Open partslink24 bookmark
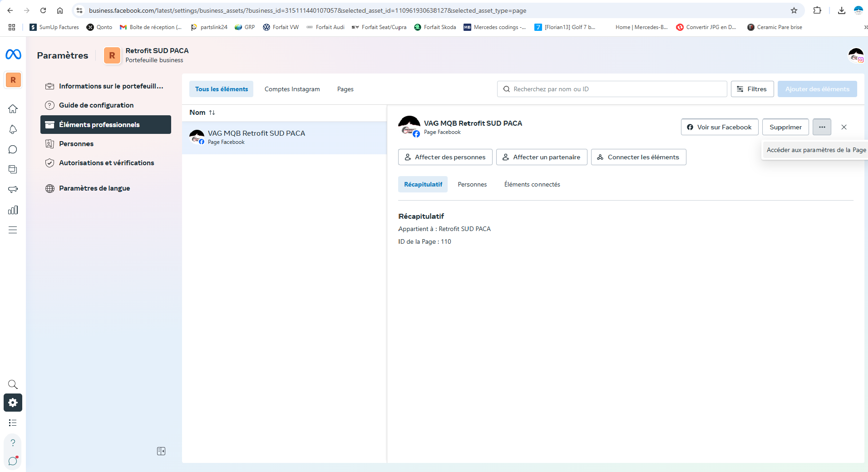This screenshot has height=472, width=868. [x=209, y=27]
